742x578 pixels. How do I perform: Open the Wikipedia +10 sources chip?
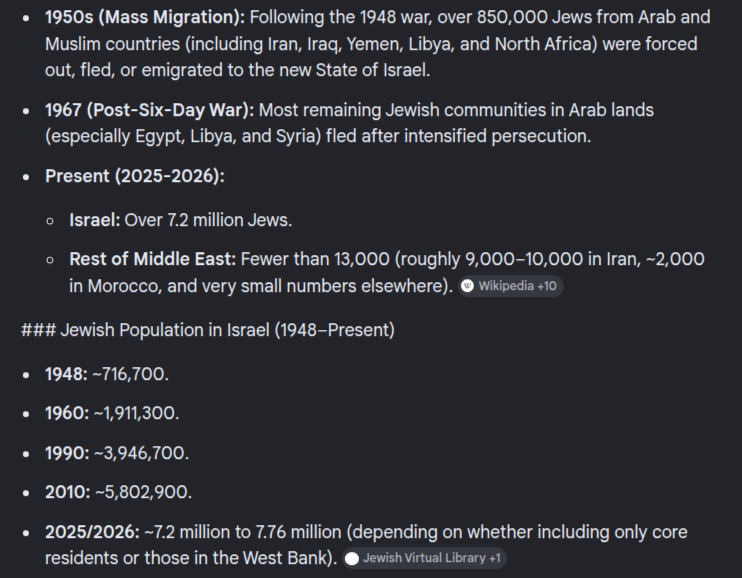tap(511, 286)
